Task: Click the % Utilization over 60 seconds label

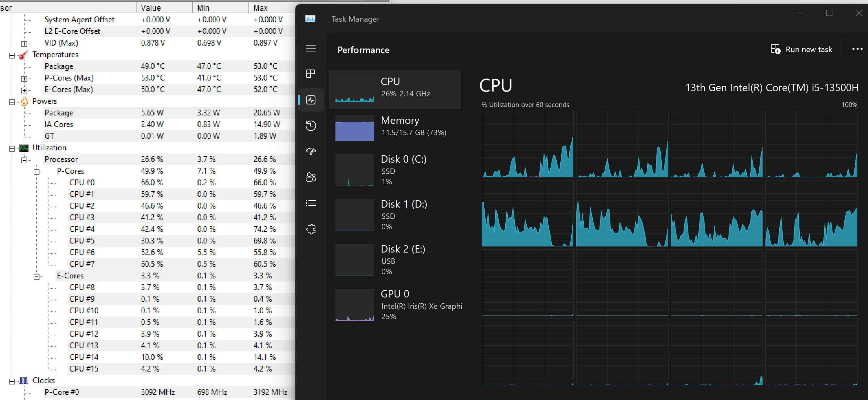Action: coord(525,105)
